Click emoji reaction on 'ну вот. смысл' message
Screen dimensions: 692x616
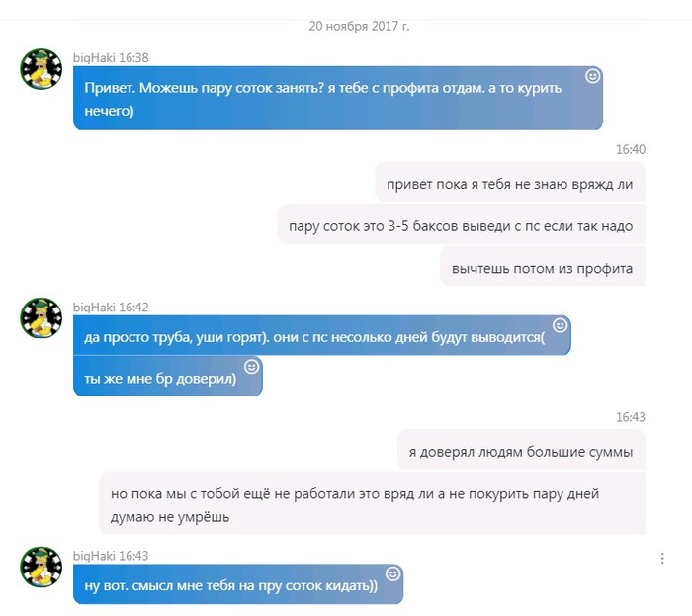[x=392, y=573]
